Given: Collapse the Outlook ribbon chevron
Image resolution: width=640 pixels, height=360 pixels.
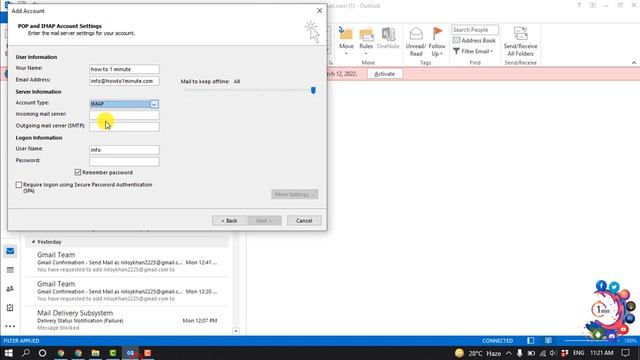Looking at the screenshot, I should (634, 62).
